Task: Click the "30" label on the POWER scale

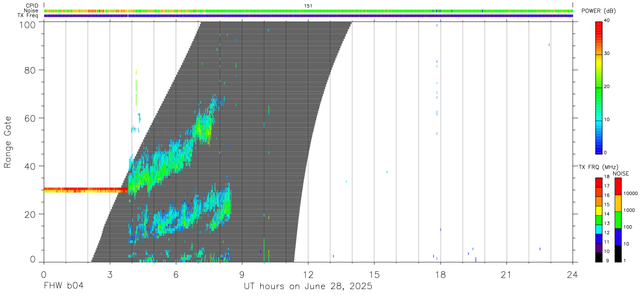Action: 607,54
